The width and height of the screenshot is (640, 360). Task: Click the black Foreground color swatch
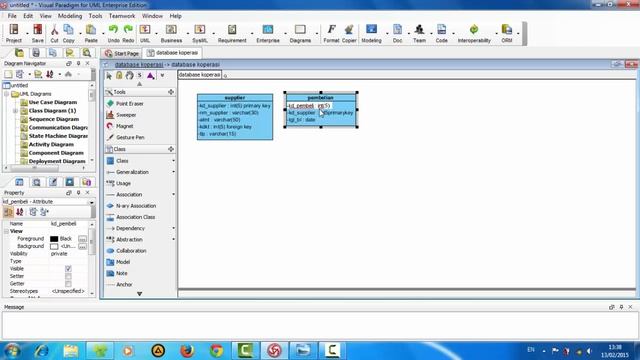(54, 239)
